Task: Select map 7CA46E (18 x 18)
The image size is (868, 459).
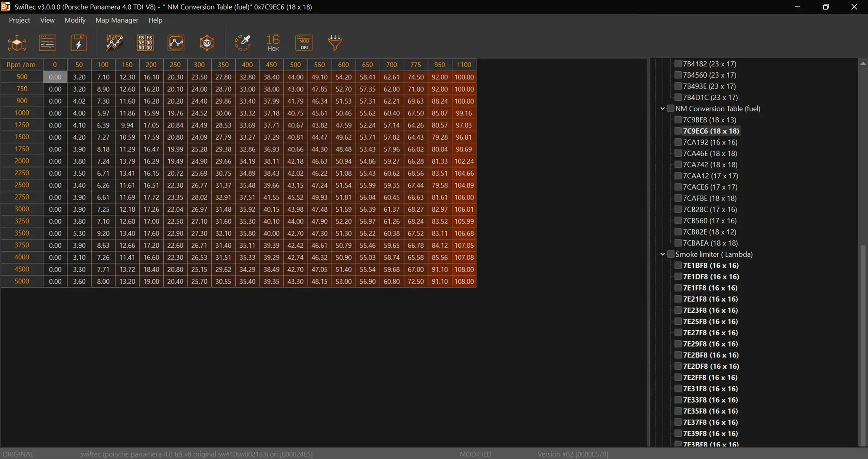Action: pyautogui.click(x=710, y=154)
